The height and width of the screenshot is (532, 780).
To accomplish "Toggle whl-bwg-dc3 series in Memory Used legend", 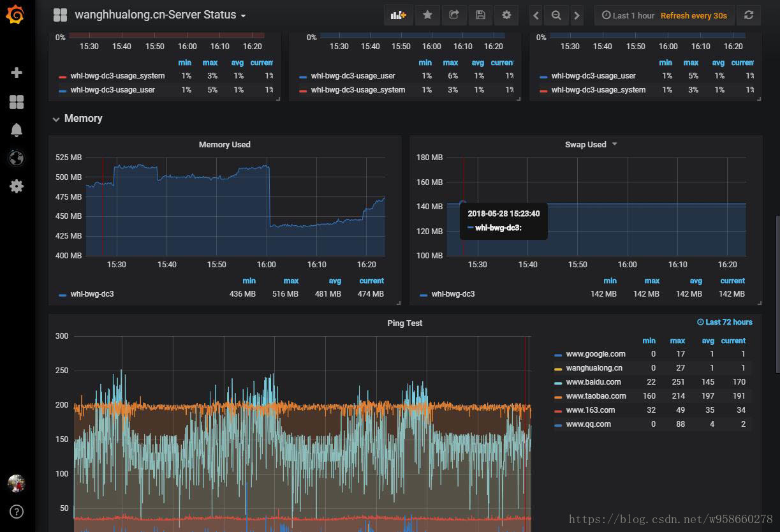I will click(x=93, y=294).
